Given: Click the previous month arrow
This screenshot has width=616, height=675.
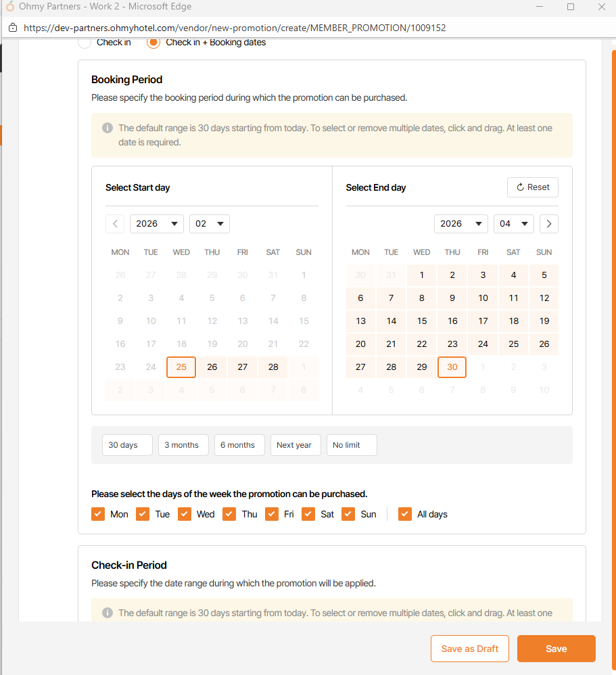Looking at the screenshot, I should point(115,224).
